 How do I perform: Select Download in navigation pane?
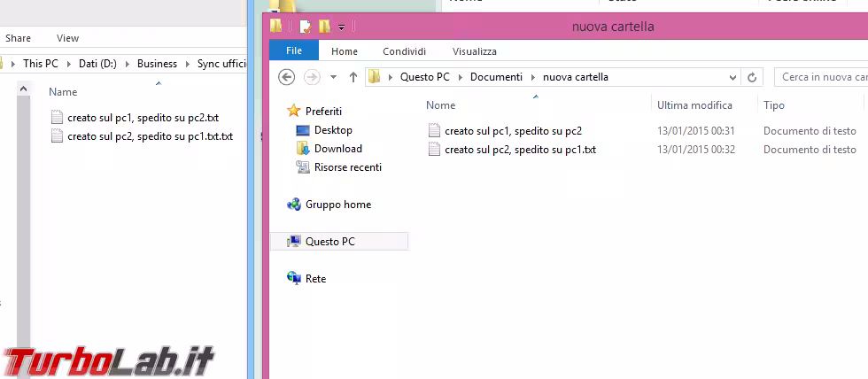[x=338, y=149]
